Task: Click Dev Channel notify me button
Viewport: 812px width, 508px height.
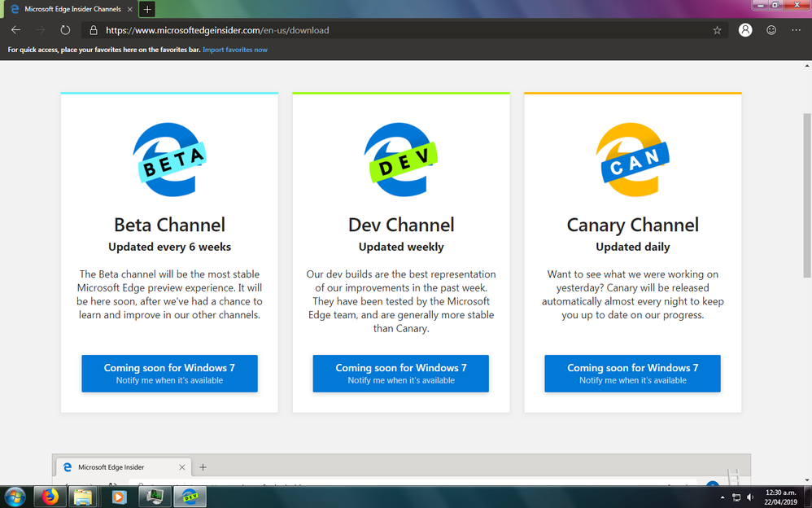Action: click(401, 374)
